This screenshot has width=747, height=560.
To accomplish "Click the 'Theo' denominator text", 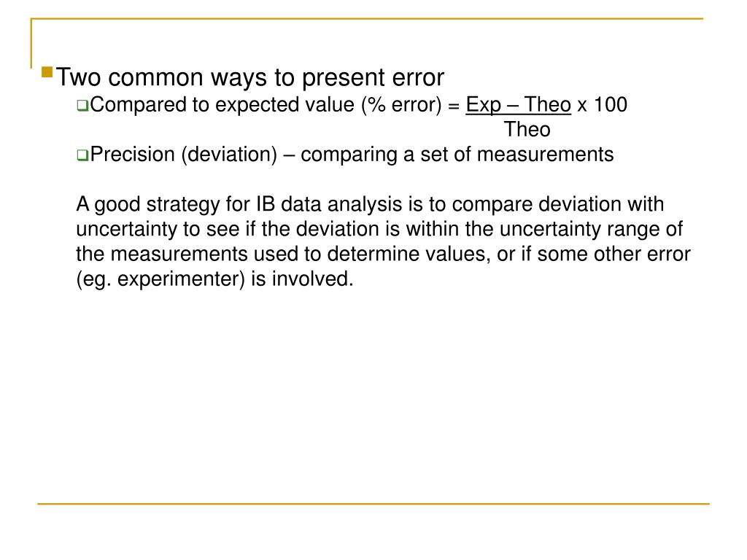I will pyautogui.click(x=527, y=130).
